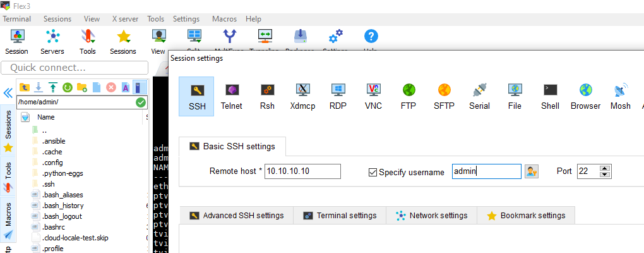Click Remote host input field

tap(302, 171)
